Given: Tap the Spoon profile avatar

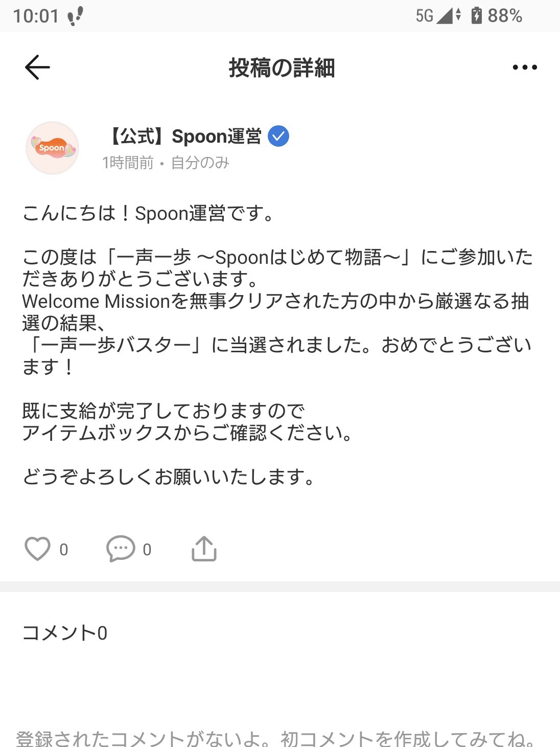Looking at the screenshot, I should tap(52, 148).
